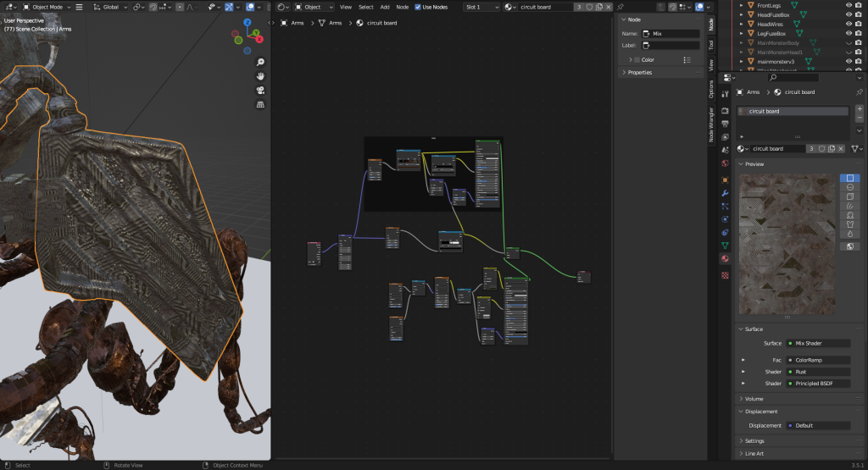Open the Material properties tab icon
Viewport: 868px width, 470px height.
pos(726,259)
